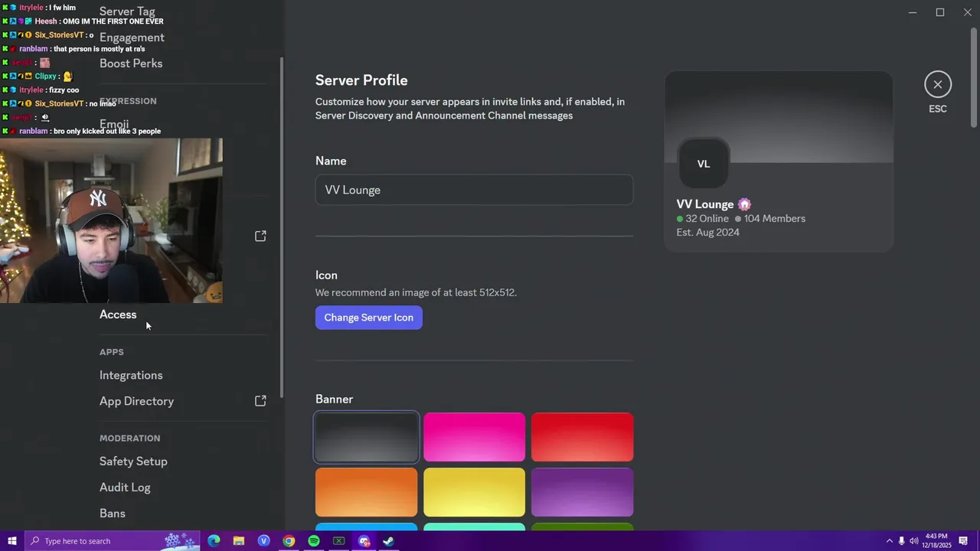Select the yellow banner color

tap(474, 492)
